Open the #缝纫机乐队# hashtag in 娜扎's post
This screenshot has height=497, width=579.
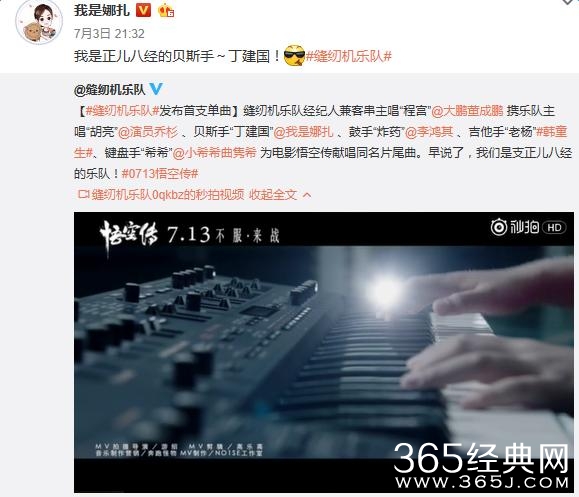pos(348,56)
